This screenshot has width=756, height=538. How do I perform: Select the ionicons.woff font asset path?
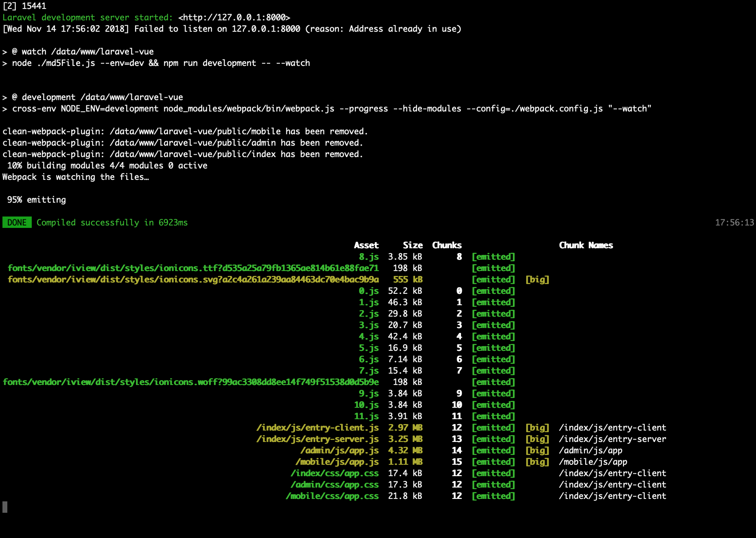coord(191,382)
